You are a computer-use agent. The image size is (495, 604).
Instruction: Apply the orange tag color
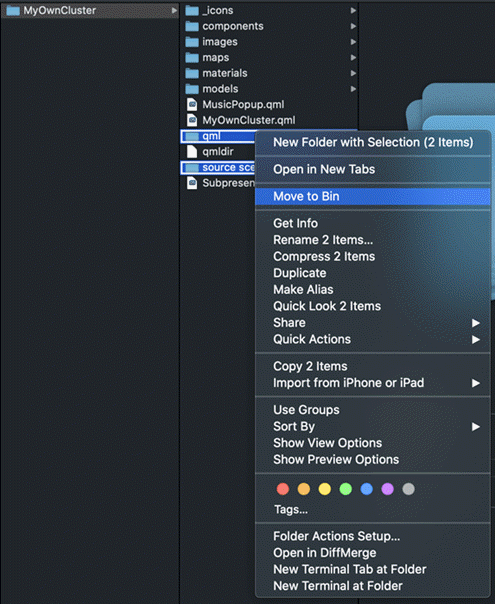[304, 489]
